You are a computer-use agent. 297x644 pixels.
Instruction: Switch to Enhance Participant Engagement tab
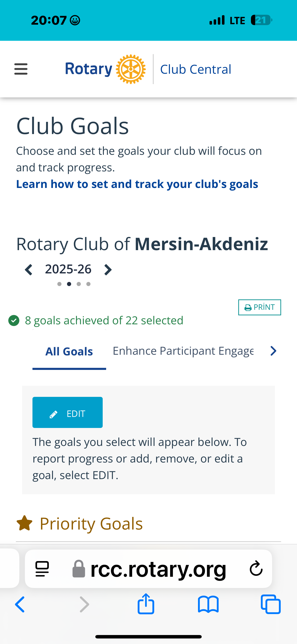183,351
